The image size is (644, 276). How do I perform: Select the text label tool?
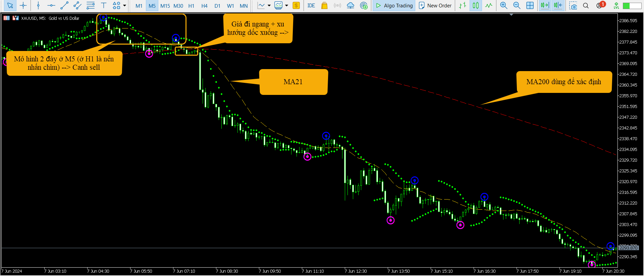click(x=104, y=5)
